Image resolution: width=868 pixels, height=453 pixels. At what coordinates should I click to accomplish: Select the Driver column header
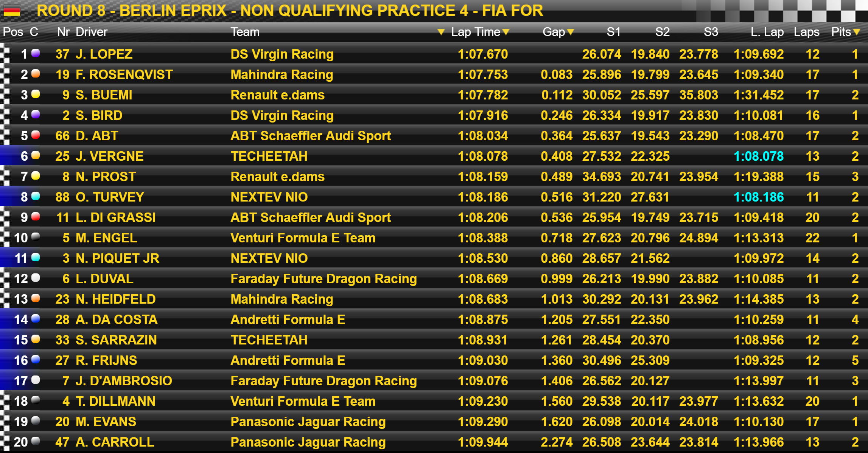pyautogui.click(x=92, y=32)
